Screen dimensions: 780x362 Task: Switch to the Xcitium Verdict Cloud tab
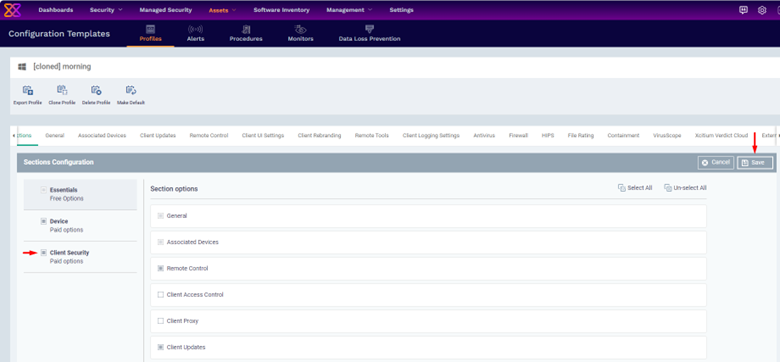click(721, 136)
